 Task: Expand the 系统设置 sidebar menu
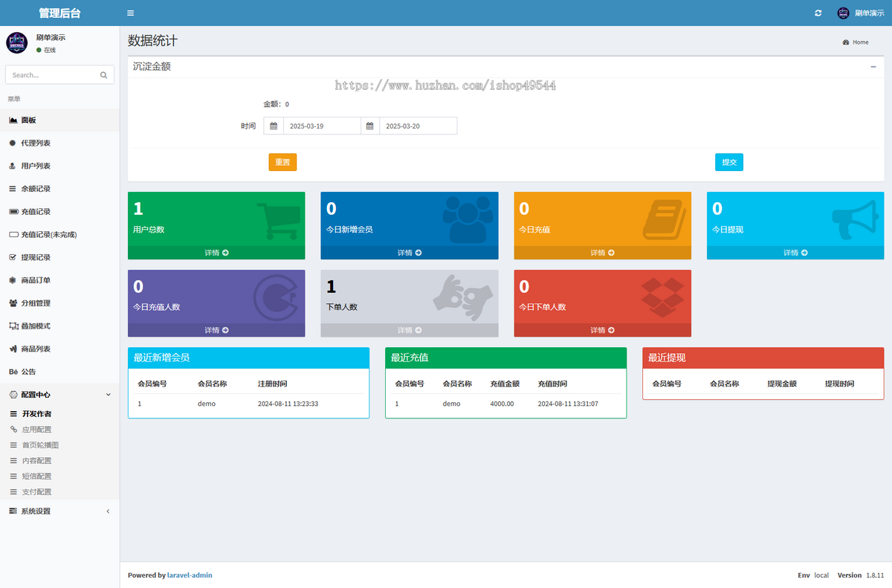click(59, 511)
